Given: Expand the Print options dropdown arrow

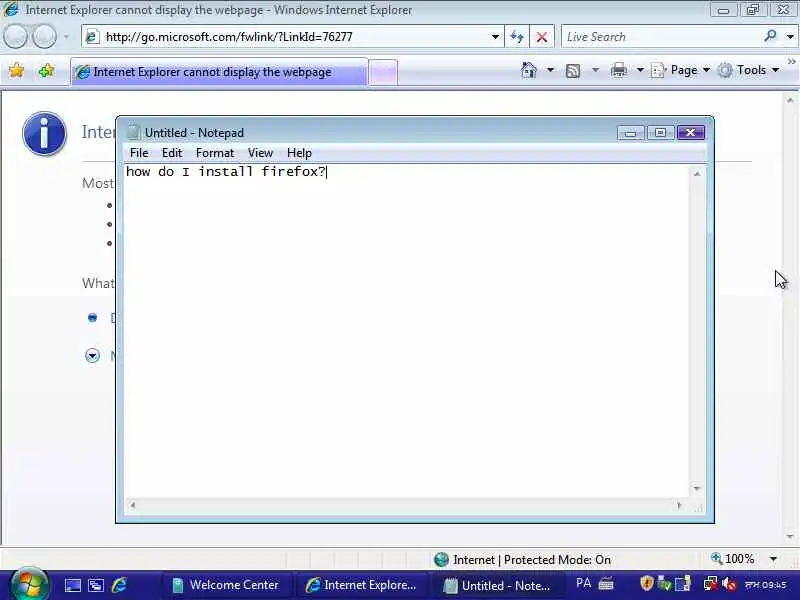Looking at the screenshot, I should [x=640, y=70].
